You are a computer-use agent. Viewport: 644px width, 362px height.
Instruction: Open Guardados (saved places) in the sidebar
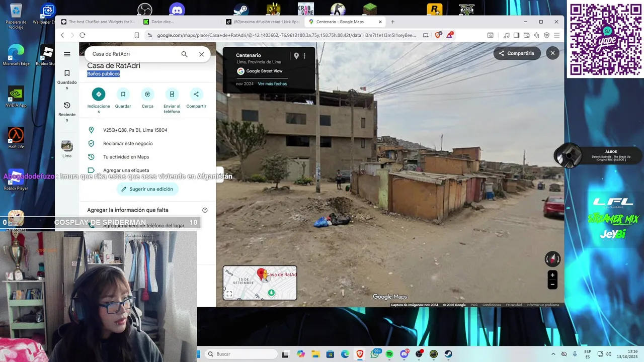point(67,79)
